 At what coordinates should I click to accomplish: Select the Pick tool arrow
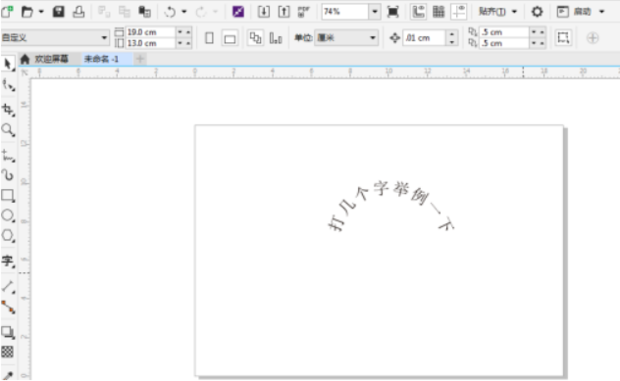click(x=8, y=64)
